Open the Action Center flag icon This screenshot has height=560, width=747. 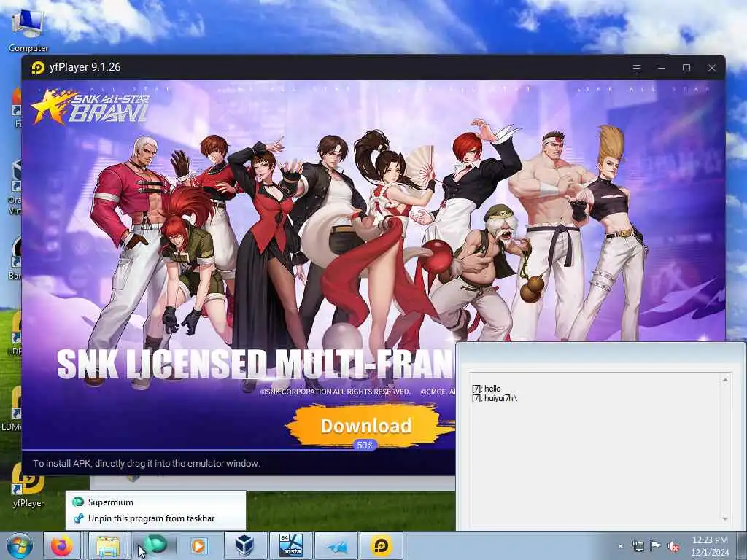[x=656, y=546]
